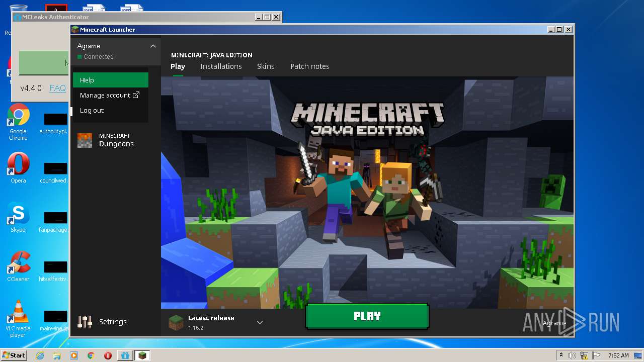This screenshot has height=362, width=644.
Task: Click the 7:52 AM clock
Action: coord(618,355)
